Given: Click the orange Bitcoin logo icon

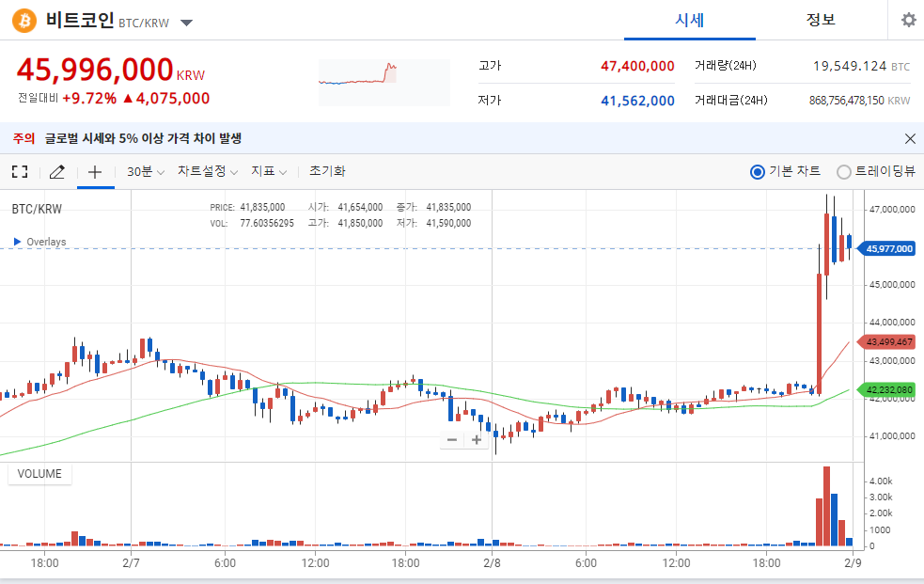Looking at the screenshot, I should (x=24, y=22).
